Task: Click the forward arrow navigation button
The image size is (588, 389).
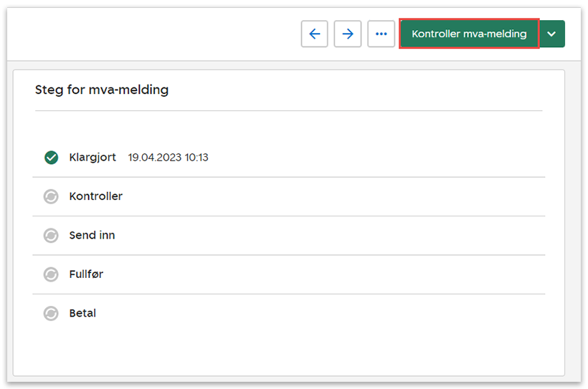Action: coord(348,34)
